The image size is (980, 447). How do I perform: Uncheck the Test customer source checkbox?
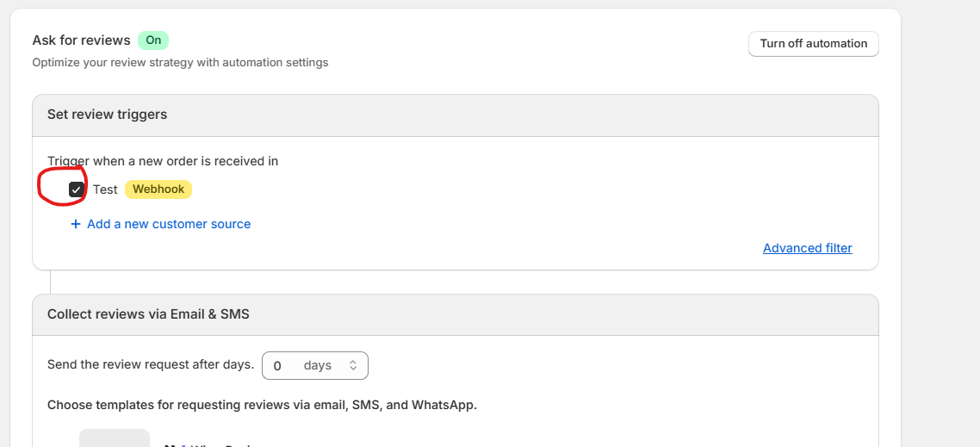tap(77, 189)
